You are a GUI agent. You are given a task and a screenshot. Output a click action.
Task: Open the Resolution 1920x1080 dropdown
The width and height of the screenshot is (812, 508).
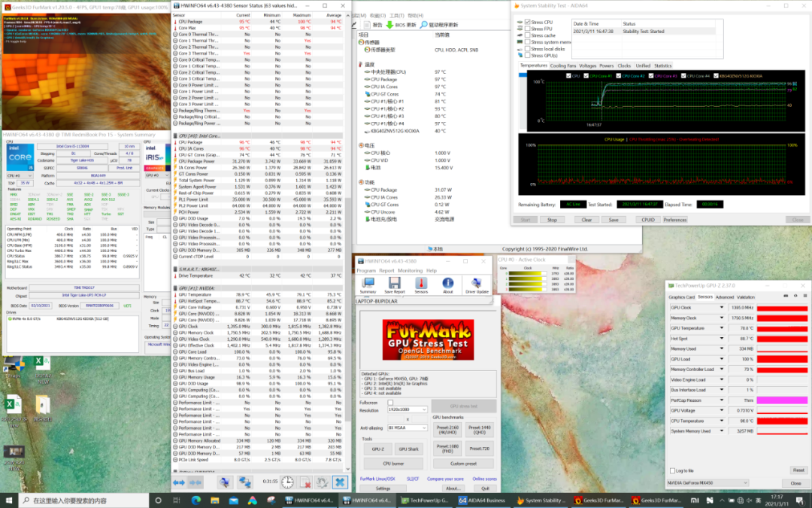pos(406,410)
